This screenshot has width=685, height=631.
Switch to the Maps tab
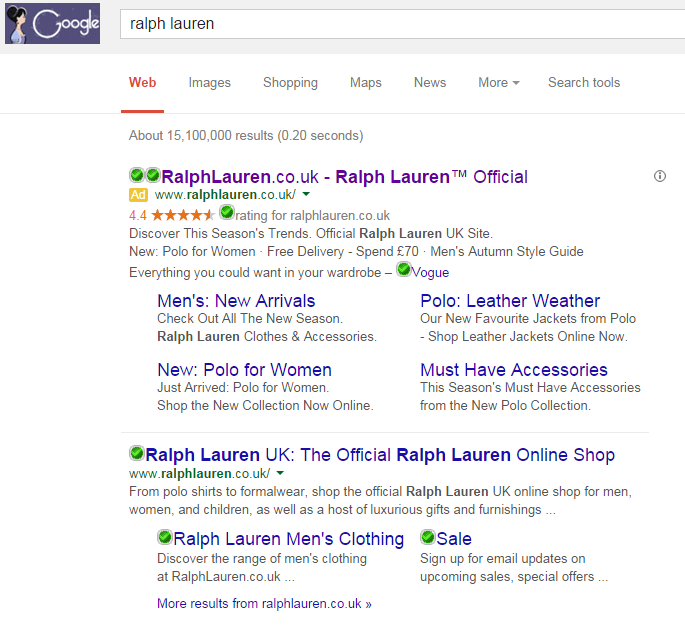(x=366, y=83)
